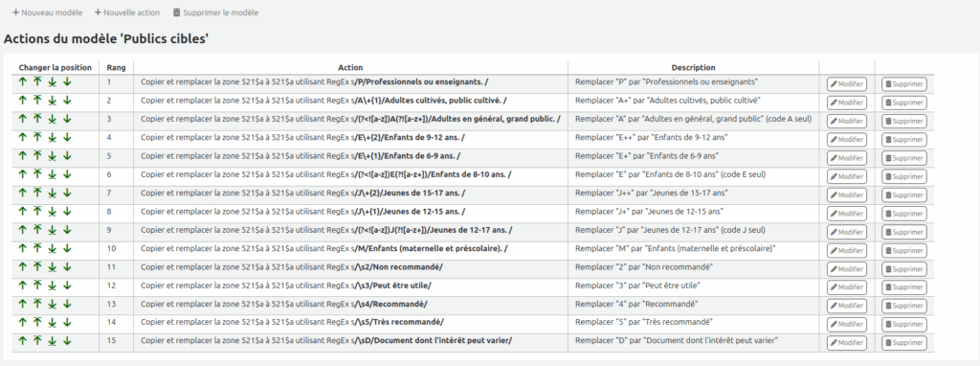Move rank 5 action to the bottom
Viewport: 980px width, 366px height.
coord(53,156)
